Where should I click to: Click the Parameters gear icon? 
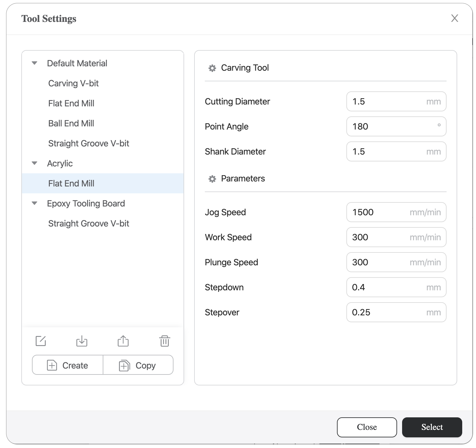[x=212, y=179]
